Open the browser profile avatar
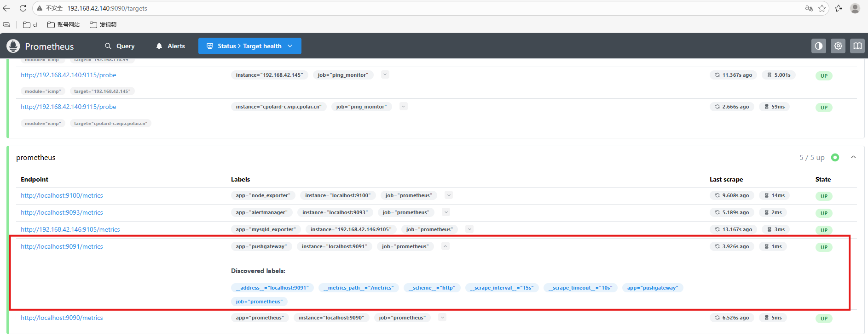Image resolution: width=868 pixels, height=336 pixels. click(855, 8)
